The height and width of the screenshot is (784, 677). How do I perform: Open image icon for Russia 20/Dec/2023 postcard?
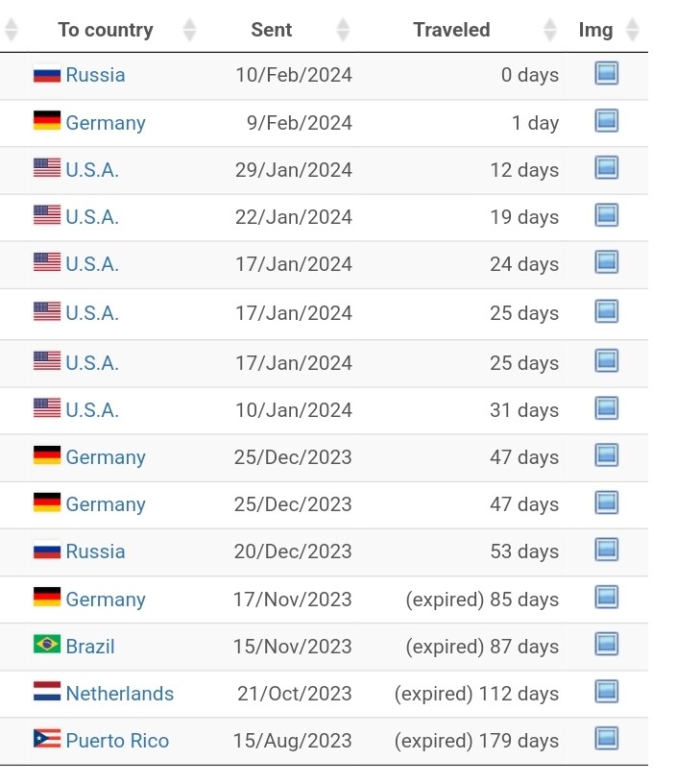[x=607, y=550]
